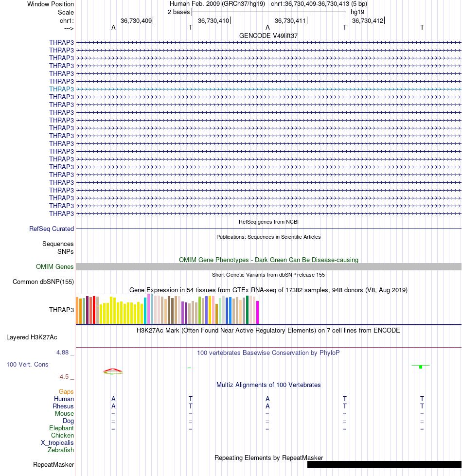Click the dark green bar in GTEx chart
This screenshot has height=476, width=462.
[x=248, y=310]
